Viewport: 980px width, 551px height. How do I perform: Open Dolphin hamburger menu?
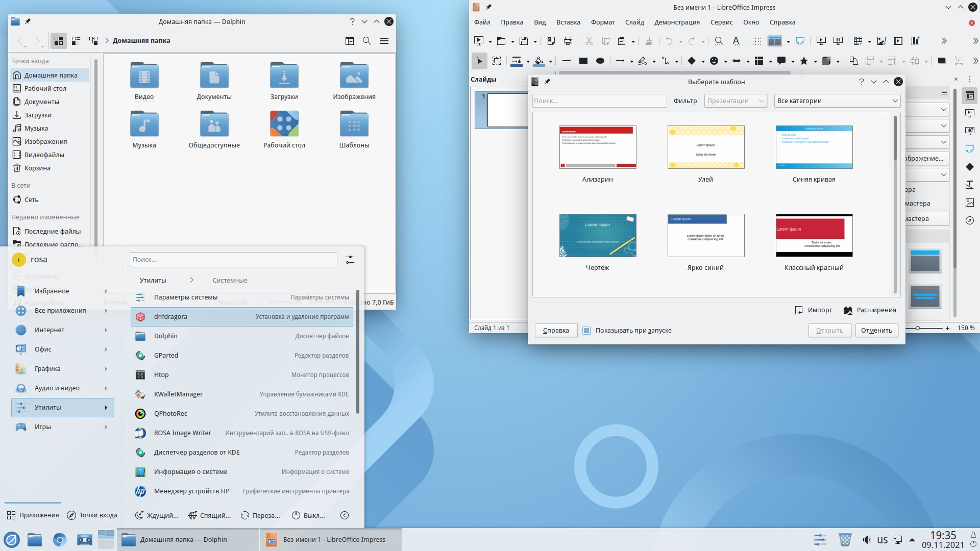(x=384, y=41)
